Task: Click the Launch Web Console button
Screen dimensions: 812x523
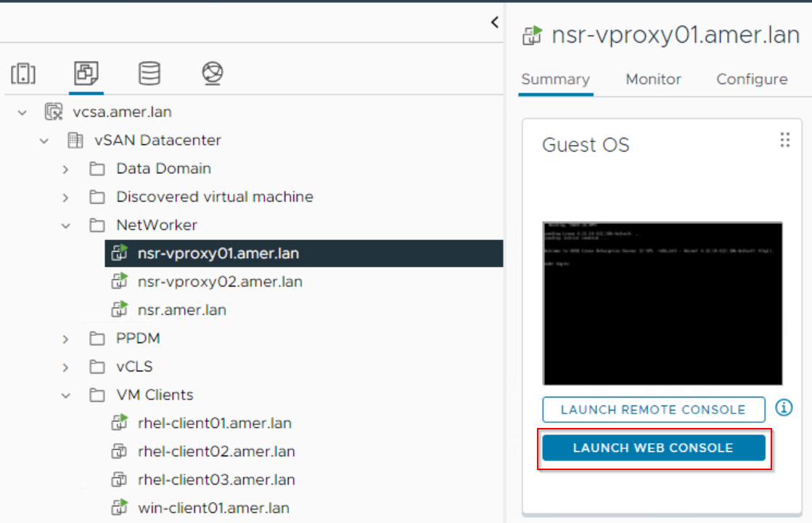Action: 654,448
